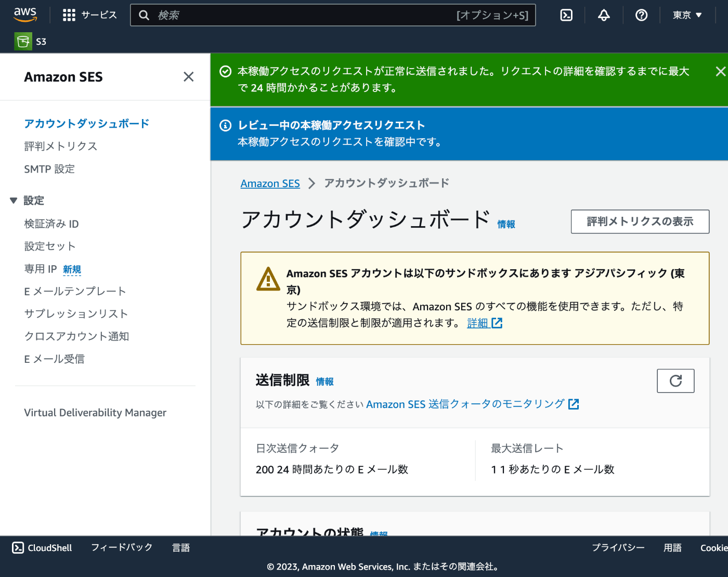Open クロスアカウント通知 in the sidebar

click(x=76, y=336)
